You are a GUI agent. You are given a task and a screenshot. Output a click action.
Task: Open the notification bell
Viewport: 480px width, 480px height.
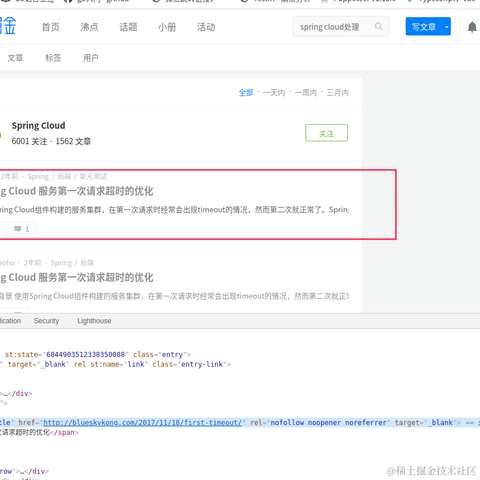pos(472,27)
